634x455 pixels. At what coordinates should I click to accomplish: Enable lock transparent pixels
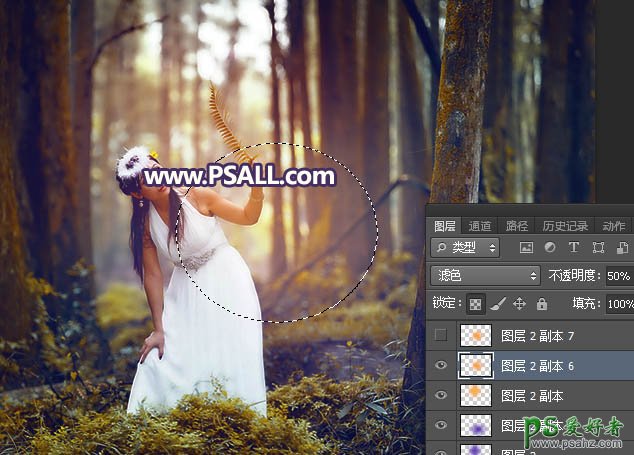[476, 303]
